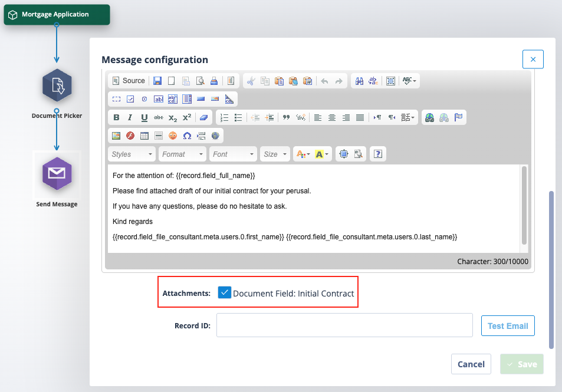
Task: Click the Record ID input field
Action: point(344,325)
